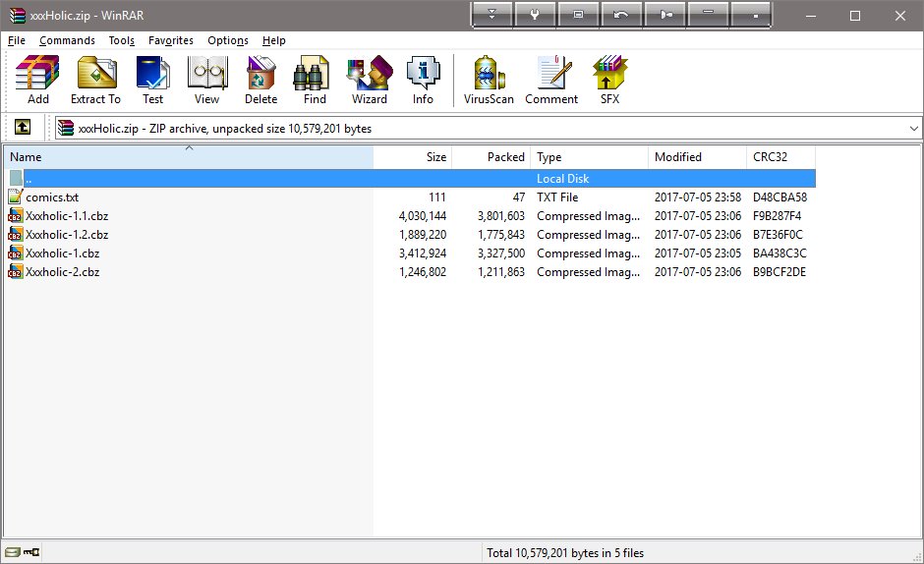Click the undo-arrow button in floating strip
924x564 pixels.
(x=621, y=15)
